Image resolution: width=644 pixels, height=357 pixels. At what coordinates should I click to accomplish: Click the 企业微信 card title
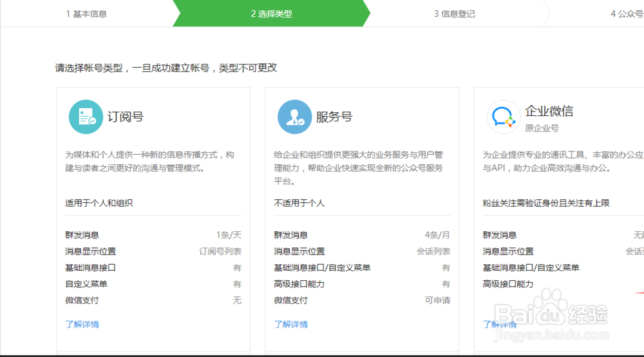coord(549,111)
